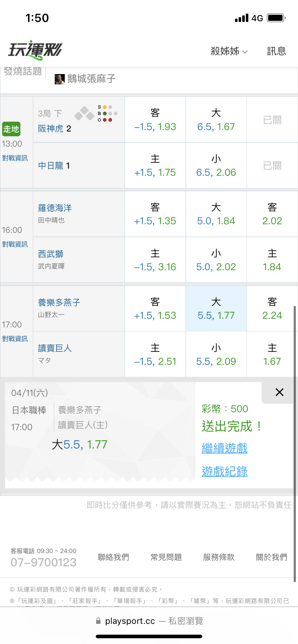
Task: Click the 聯絡我們 footer link
Action: click(x=113, y=557)
